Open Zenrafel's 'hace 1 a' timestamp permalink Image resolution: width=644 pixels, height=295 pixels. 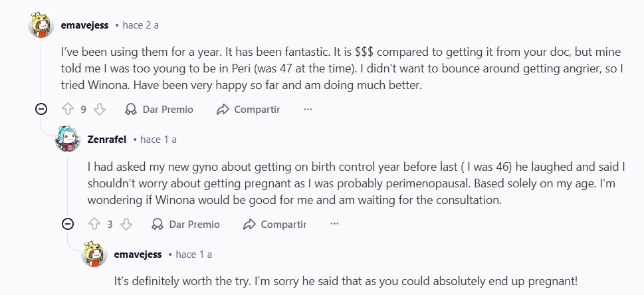pos(158,140)
